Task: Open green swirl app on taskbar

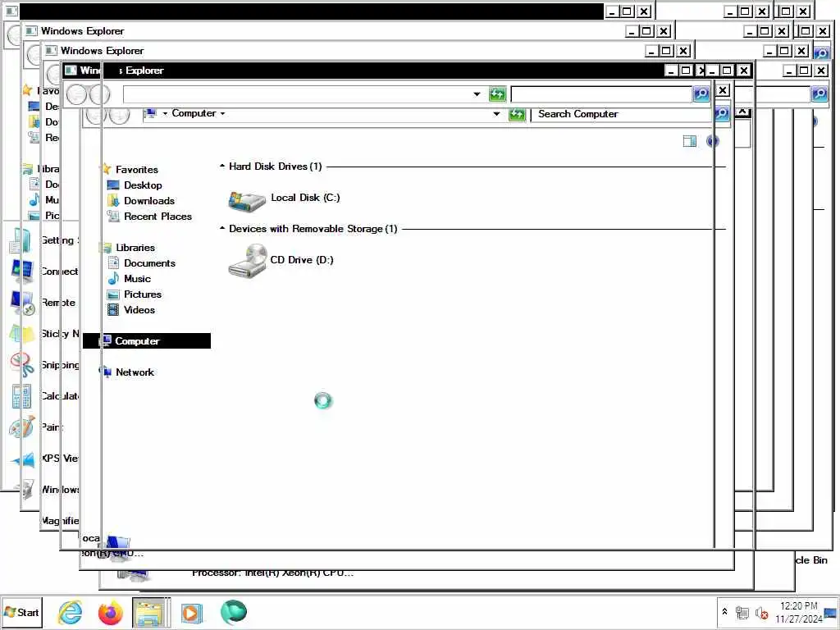Action: [234, 612]
